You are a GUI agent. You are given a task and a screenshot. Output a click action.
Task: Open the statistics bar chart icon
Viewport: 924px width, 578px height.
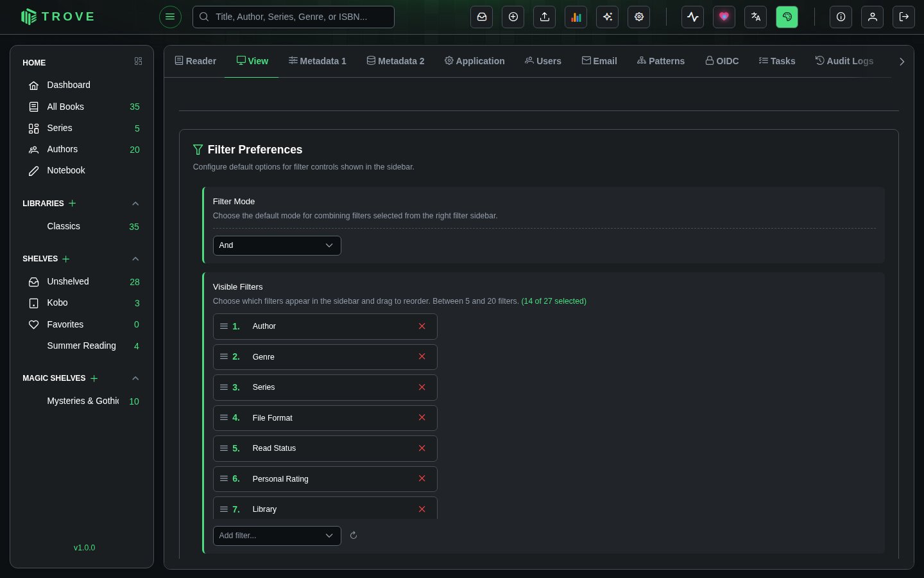coord(576,17)
